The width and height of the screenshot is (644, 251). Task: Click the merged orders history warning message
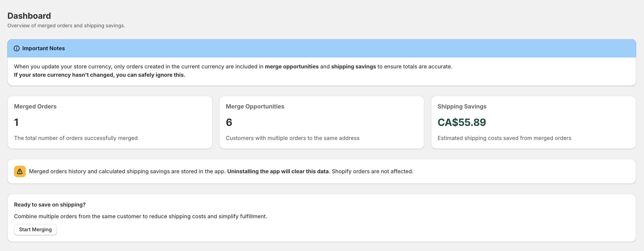coord(221,171)
